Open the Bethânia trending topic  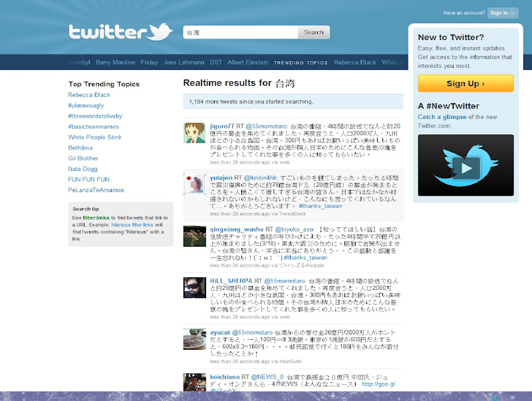click(x=80, y=148)
